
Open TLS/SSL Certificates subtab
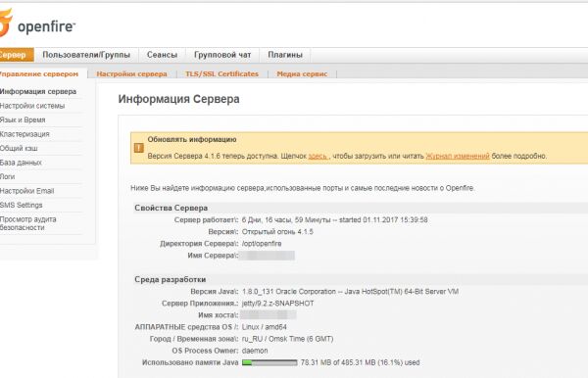222,73
